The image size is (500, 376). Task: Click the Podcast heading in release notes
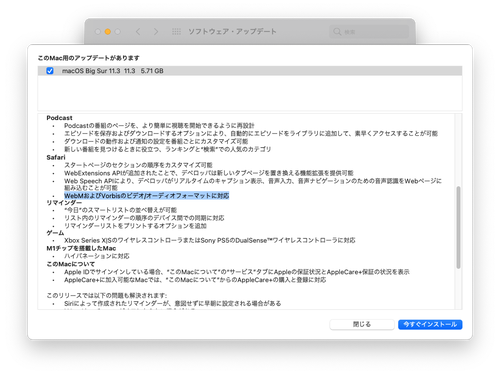click(x=59, y=118)
